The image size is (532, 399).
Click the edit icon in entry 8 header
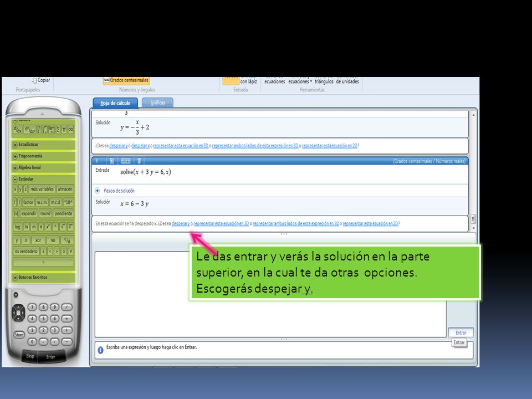[111, 161]
